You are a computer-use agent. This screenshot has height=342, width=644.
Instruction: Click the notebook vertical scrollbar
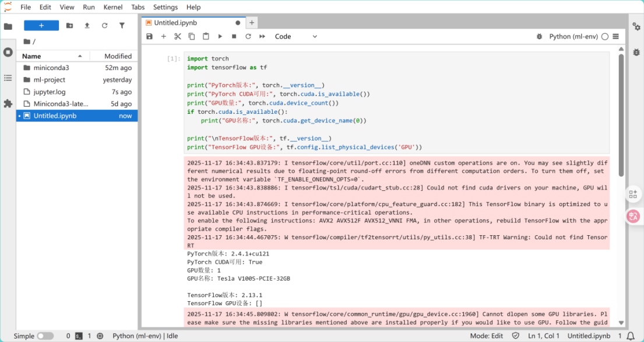click(x=621, y=117)
